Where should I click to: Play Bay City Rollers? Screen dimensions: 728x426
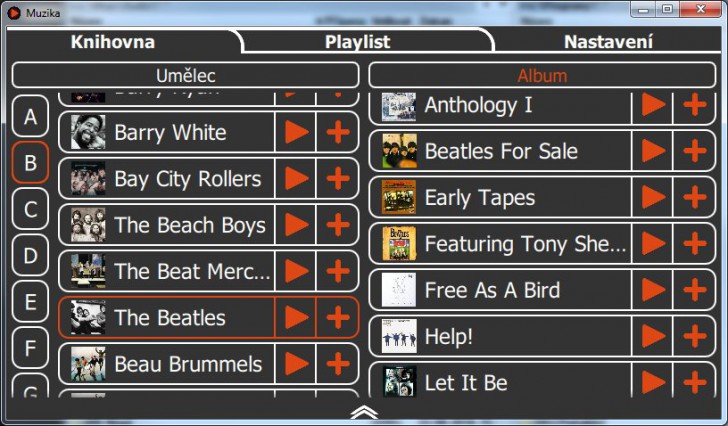[x=296, y=179]
